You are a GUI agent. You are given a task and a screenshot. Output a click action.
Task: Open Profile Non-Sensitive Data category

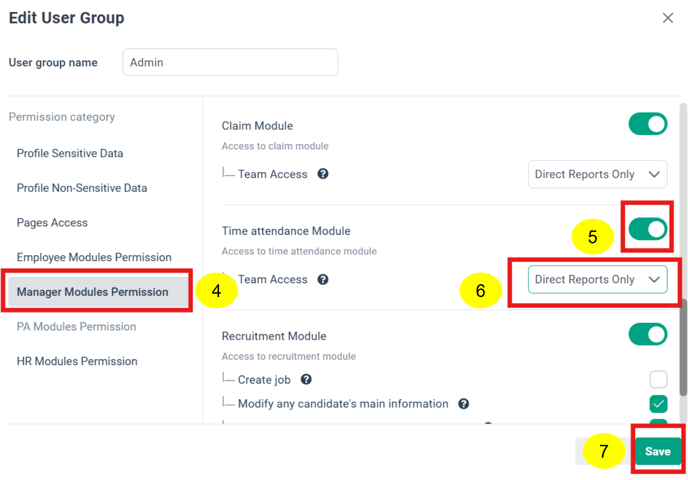pos(82,188)
